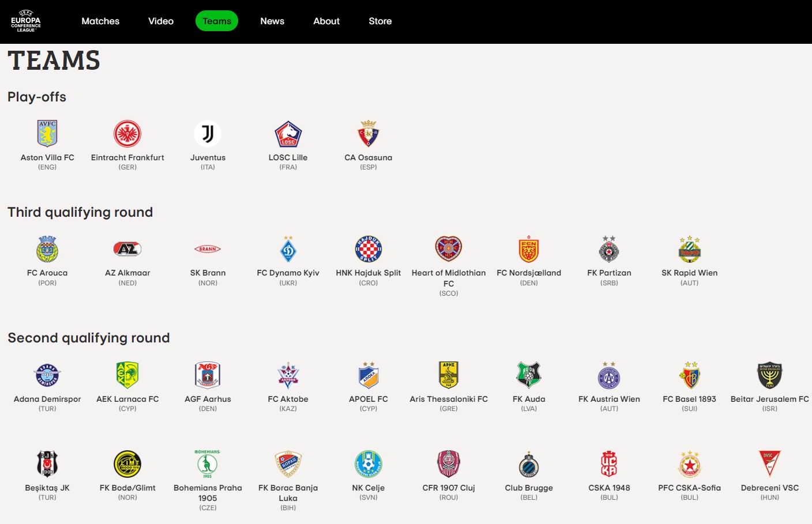Open the CA Osasuna team name link
The image size is (812, 524).
(x=368, y=157)
